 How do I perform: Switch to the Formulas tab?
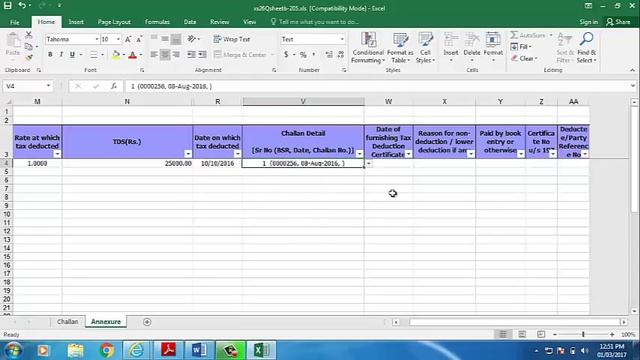pyautogui.click(x=157, y=22)
